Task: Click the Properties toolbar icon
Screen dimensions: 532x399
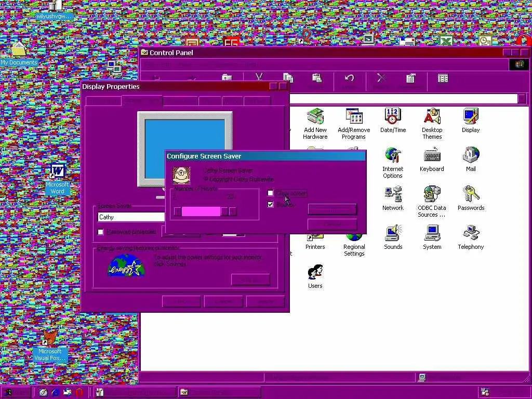Action: coord(410,78)
